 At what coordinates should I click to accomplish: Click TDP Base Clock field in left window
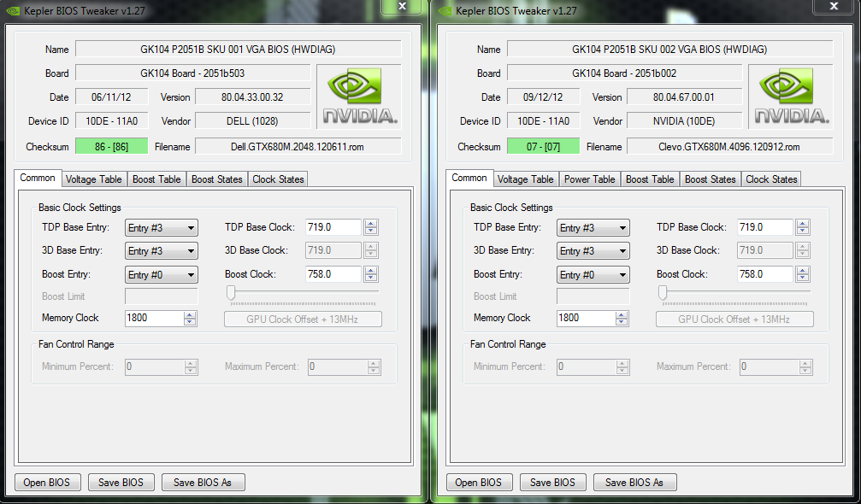point(333,227)
